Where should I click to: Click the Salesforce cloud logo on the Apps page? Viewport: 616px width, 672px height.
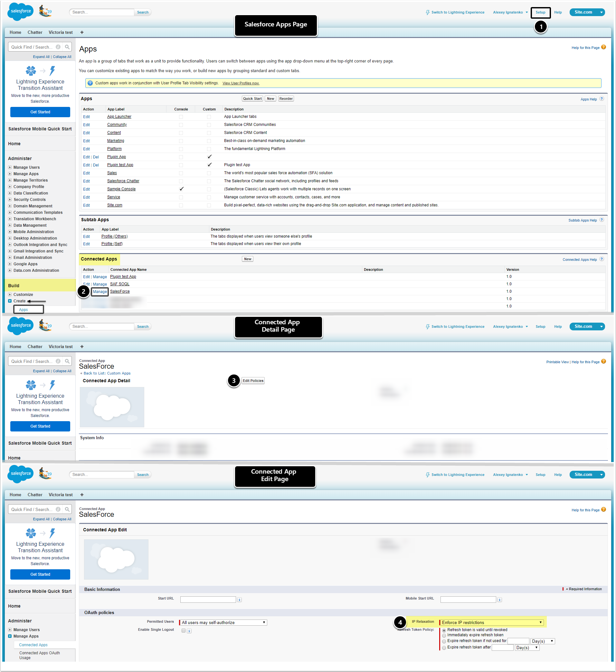(20, 11)
